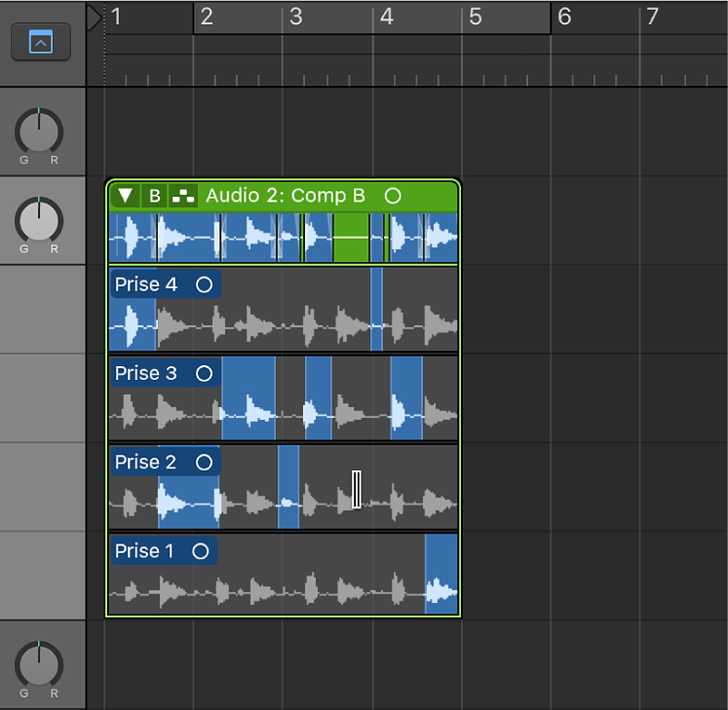
Task: Click the top track gain knob
Action: (39, 131)
